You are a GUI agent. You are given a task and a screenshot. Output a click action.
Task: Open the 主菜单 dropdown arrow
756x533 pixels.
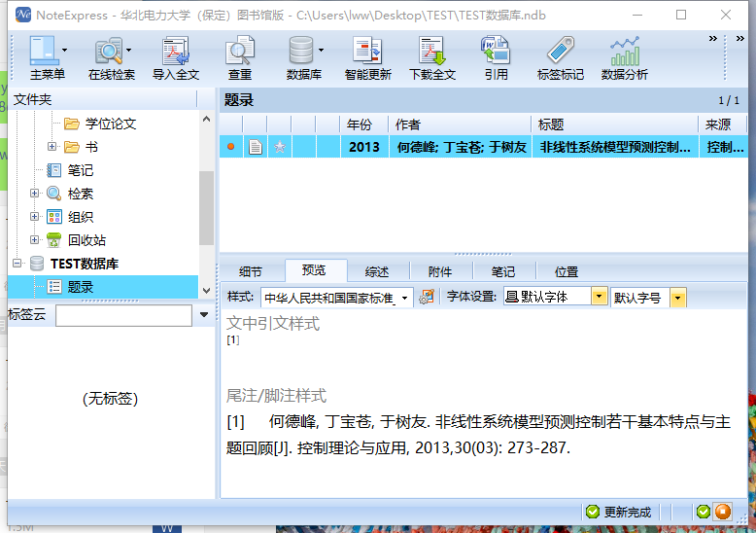pyautogui.click(x=64, y=50)
